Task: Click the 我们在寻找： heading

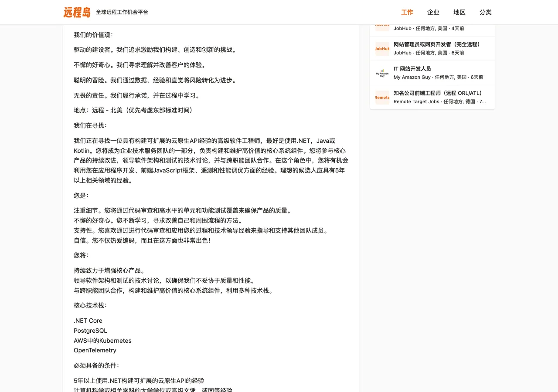Action: point(90,125)
